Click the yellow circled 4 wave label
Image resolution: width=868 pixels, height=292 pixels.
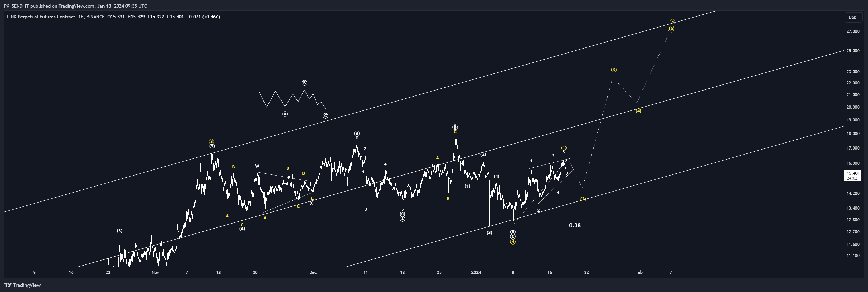pyautogui.click(x=513, y=242)
